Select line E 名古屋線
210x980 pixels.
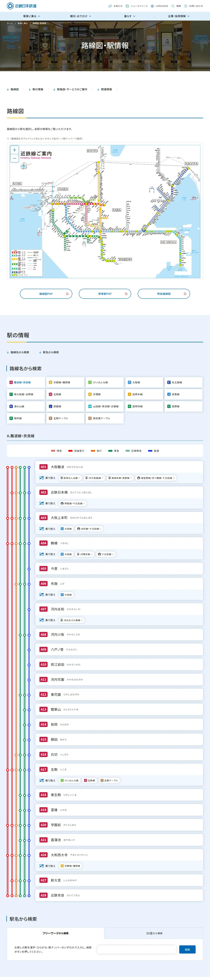click(x=183, y=382)
